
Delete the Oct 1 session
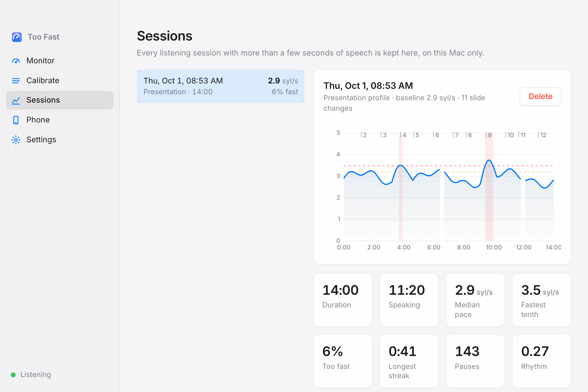[540, 96]
